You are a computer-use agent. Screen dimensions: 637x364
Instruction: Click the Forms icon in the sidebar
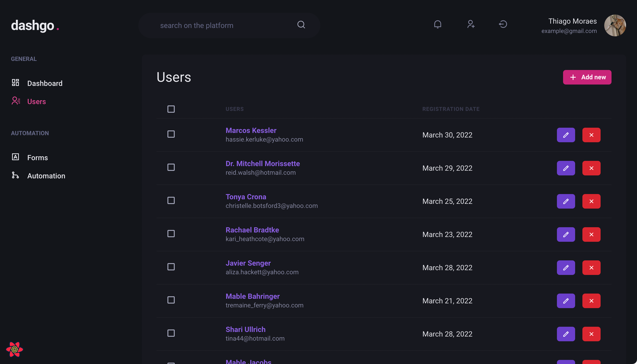pyautogui.click(x=15, y=157)
